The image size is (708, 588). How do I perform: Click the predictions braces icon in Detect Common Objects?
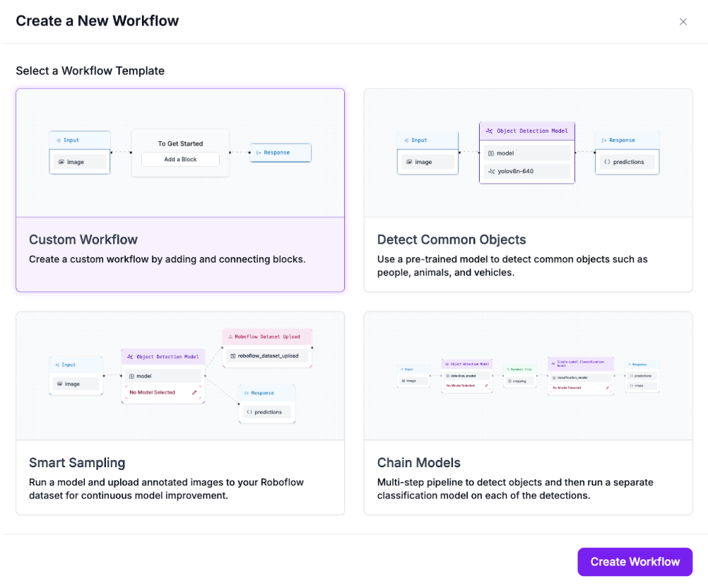coord(608,162)
